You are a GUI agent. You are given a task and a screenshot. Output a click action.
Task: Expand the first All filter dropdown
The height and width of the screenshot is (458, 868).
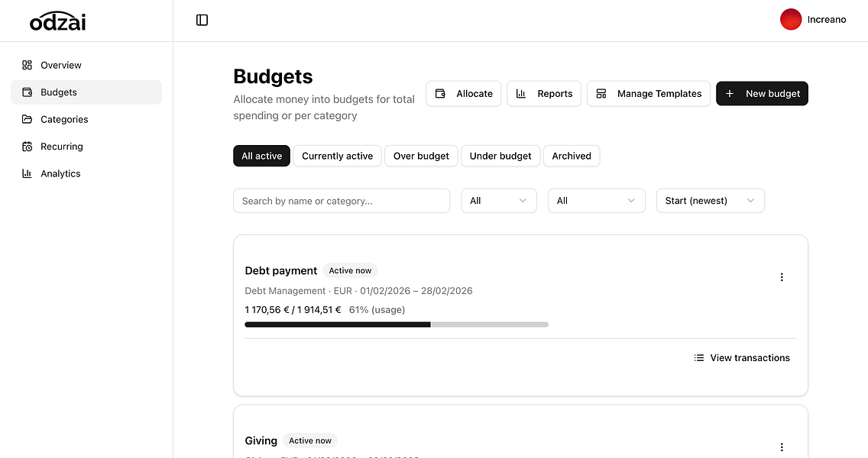(499, 201)
